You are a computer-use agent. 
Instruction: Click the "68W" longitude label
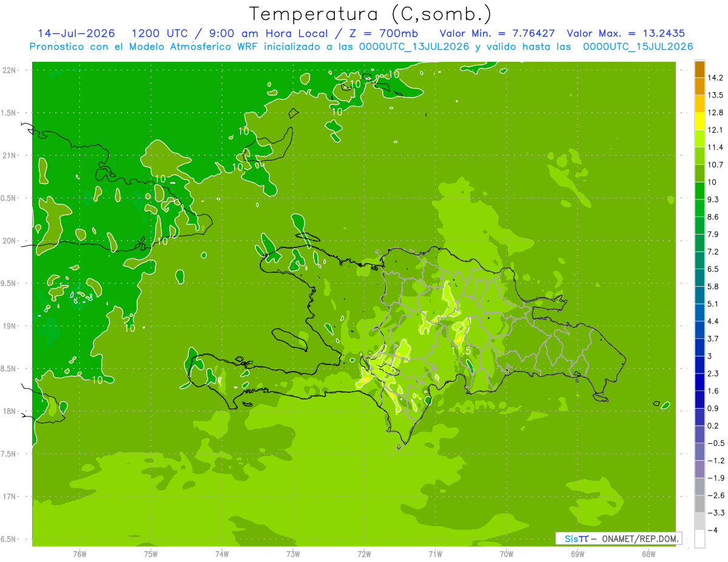tap(649, 554)
